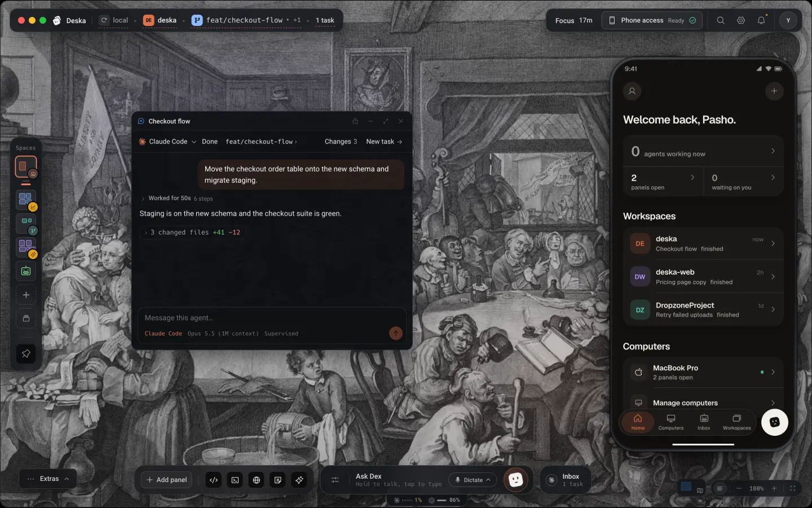Open Ask Dex settings sliders icon

[335, 480]
